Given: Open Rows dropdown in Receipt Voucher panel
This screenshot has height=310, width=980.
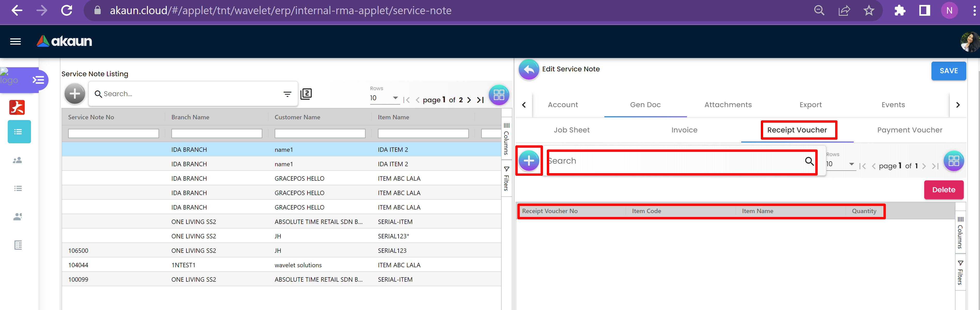Looking at the screenshot, I should pos(851,164).
